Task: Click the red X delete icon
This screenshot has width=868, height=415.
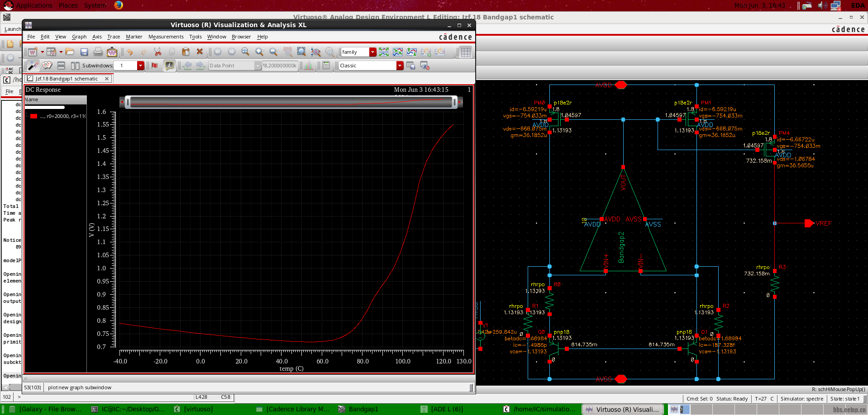Action: tap(200, 52)
